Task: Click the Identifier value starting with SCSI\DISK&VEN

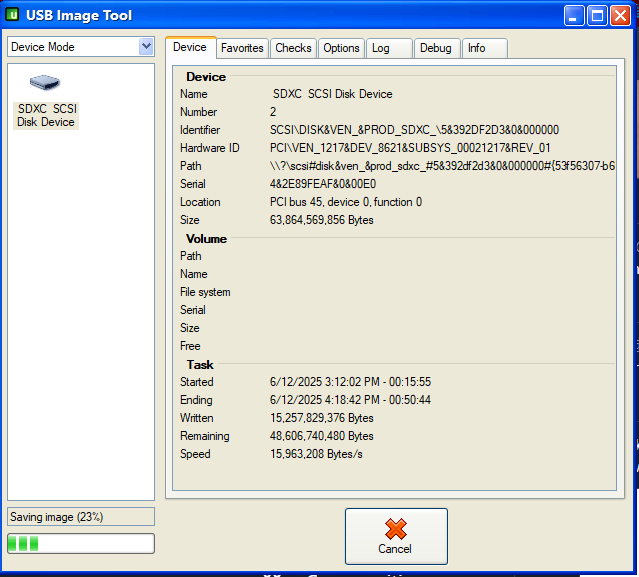Action: click(x=414, y=130)
